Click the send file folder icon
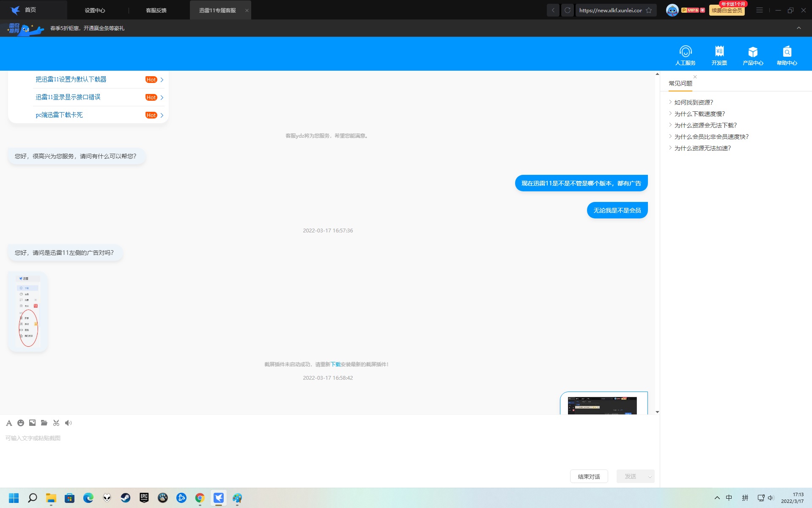This screenshot has height=508, width=812. pyautogui.click(x=44, y=423)
